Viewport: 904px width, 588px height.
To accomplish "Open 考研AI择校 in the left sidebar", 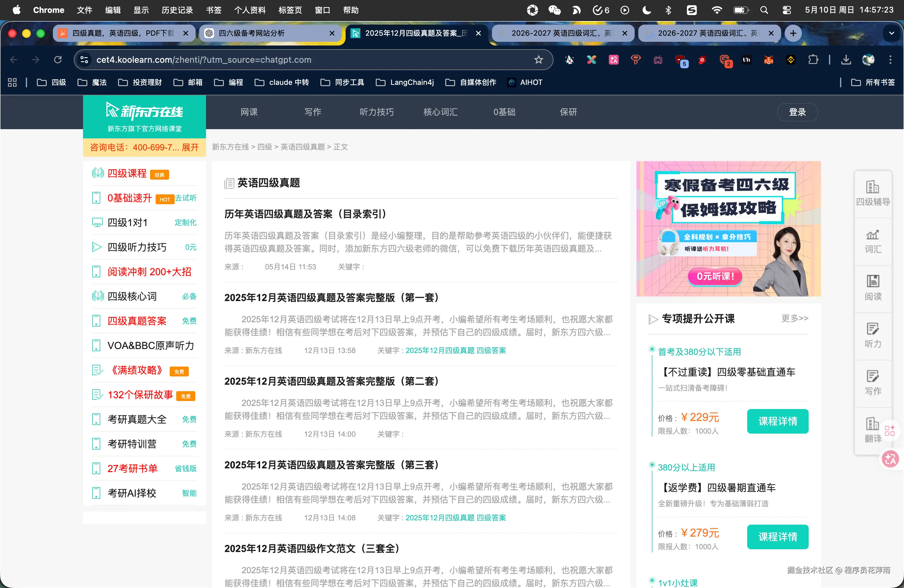I will point(131,493).
